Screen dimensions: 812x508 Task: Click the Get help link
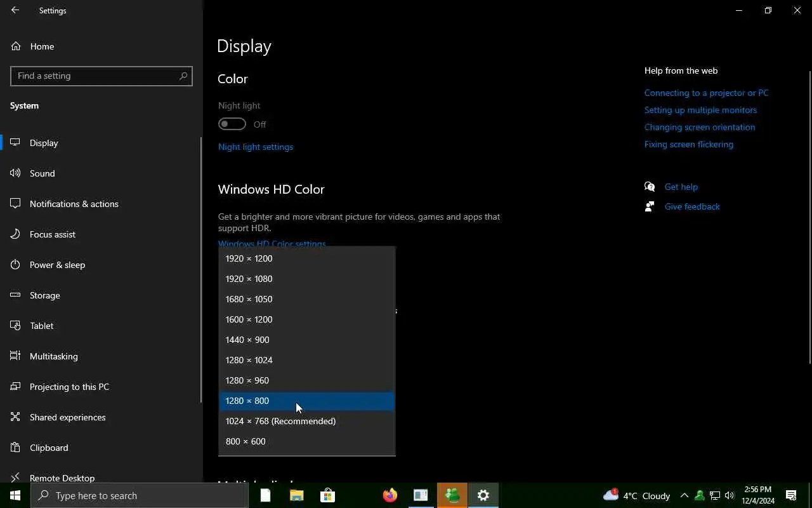[681, 187]
